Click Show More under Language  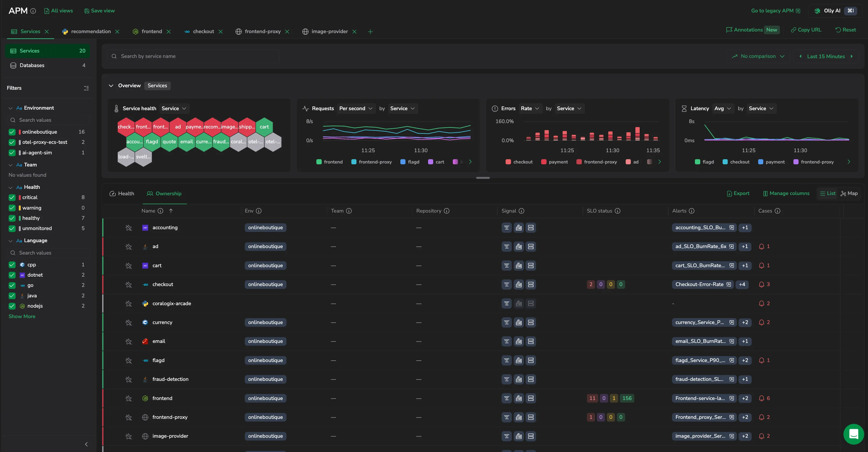tap(22, 316)
